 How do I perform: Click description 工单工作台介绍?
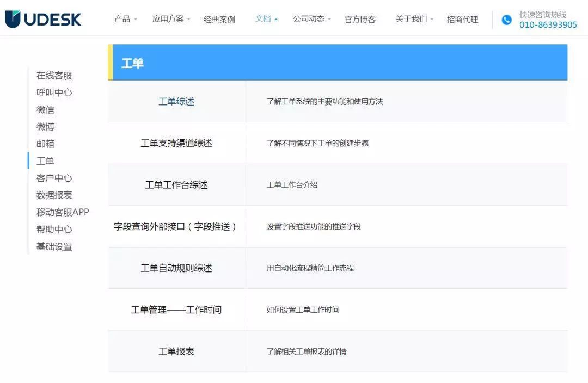(x=292, y=185)
